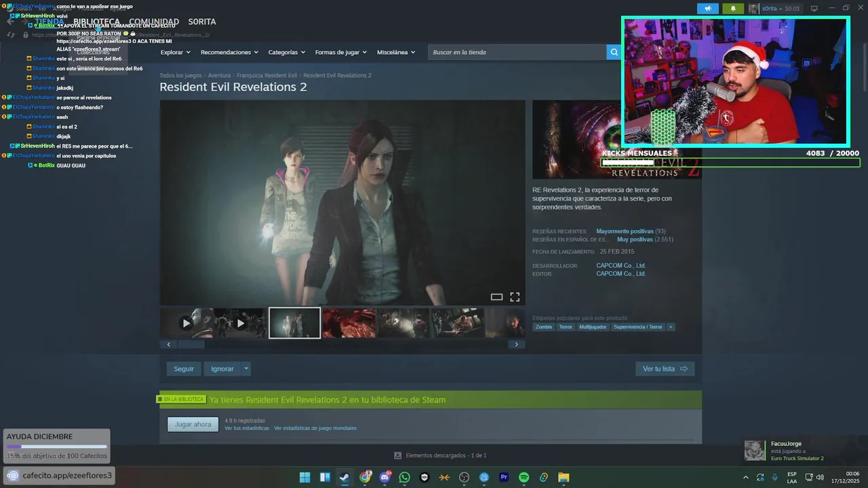The image size is (868, 488).
Task: Expand the Formas de jugar dropdown
Action: (x=340, y=52)
